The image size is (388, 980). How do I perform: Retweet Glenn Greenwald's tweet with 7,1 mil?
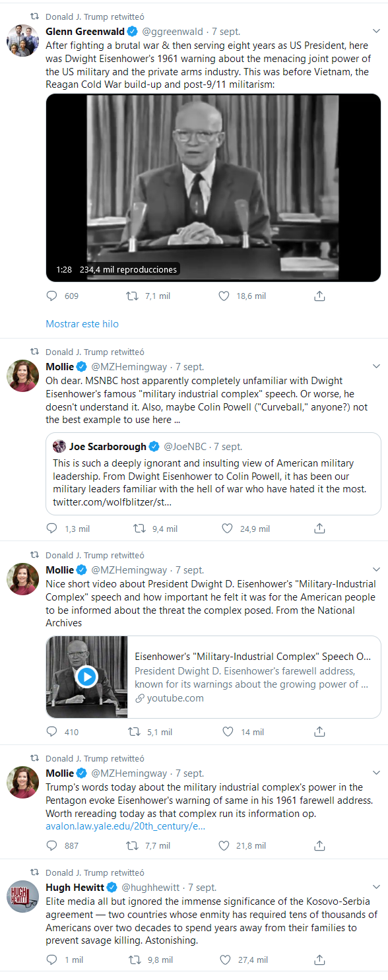point(133,296)
